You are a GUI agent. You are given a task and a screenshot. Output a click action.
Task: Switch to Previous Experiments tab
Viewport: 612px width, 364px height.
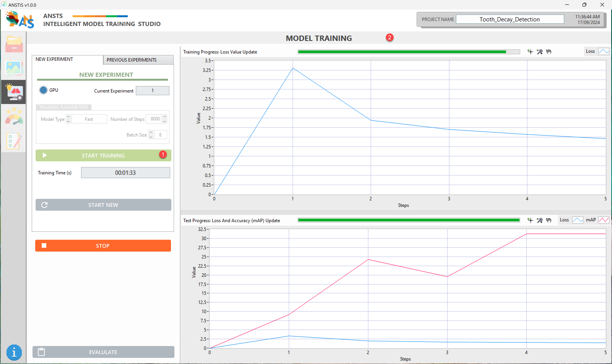138,60
